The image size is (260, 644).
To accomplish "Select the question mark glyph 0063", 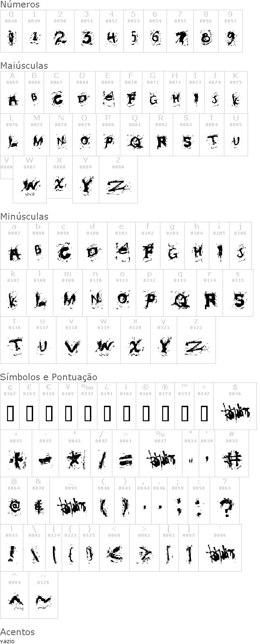I will 224,501.
